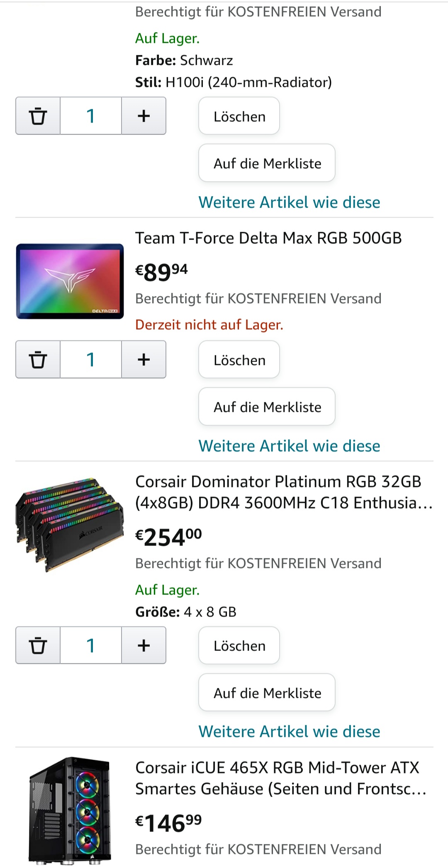Open Corsair Dominator Platinum RAM image

pyautogui.click(x=70, y=524)
